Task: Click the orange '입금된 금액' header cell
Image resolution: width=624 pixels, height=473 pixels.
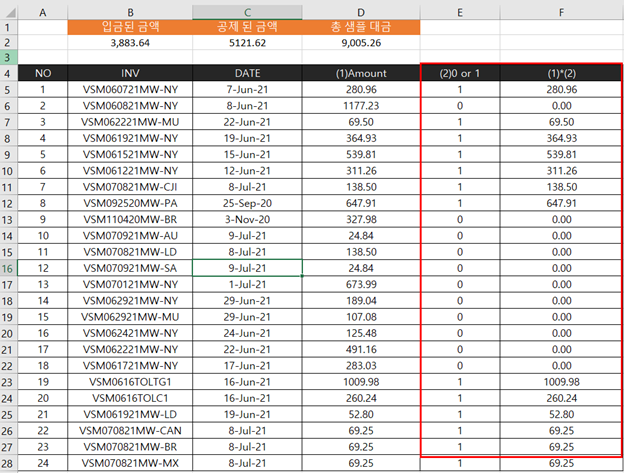Action: tap(130, 27)
